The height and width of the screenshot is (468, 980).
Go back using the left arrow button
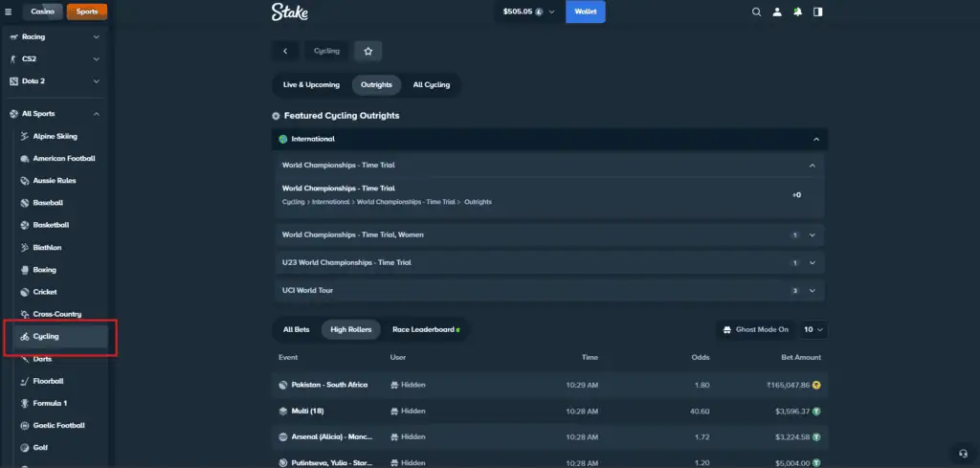(285, 51)
